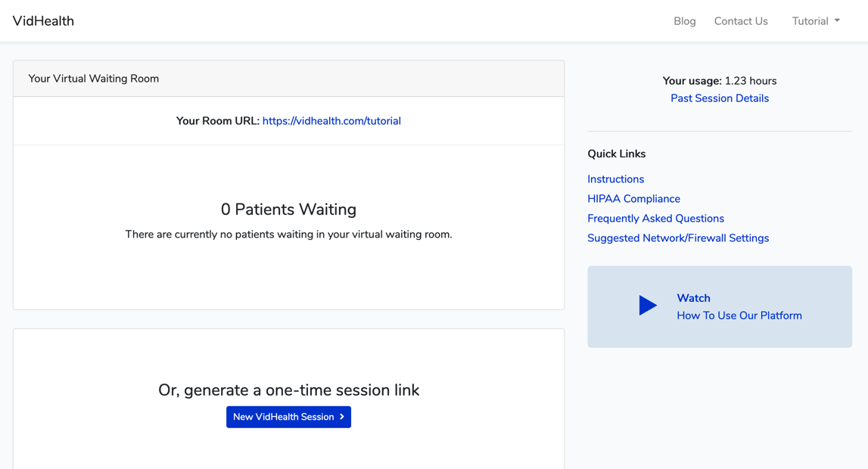This screenshot has height=469, width=868.
Task: Open the room URL vidhealth.com/tutorial
Action: click(x=331, y=121)
